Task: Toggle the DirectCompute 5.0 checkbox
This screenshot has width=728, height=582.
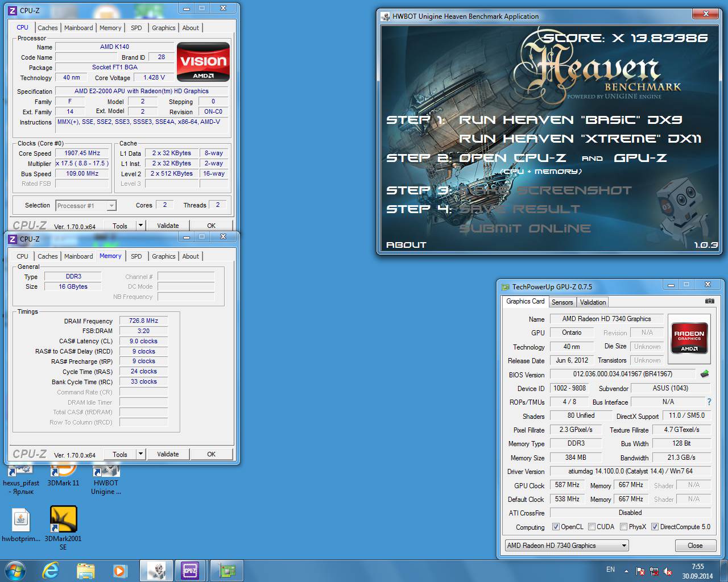Action: click(655, 527)
